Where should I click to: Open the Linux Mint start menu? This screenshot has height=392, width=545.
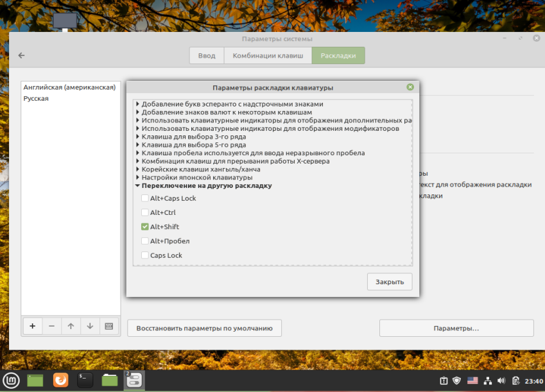click(x=11, y=380)
